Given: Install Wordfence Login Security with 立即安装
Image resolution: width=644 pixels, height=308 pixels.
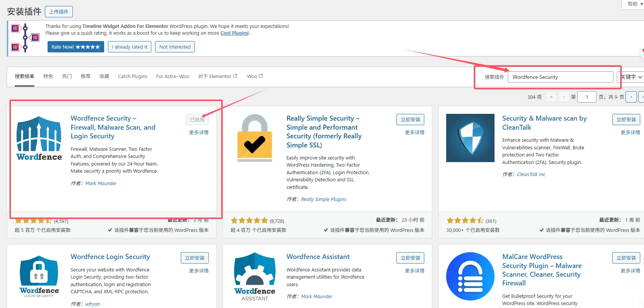Looking at the screenshot, I should tap(195, 258).
